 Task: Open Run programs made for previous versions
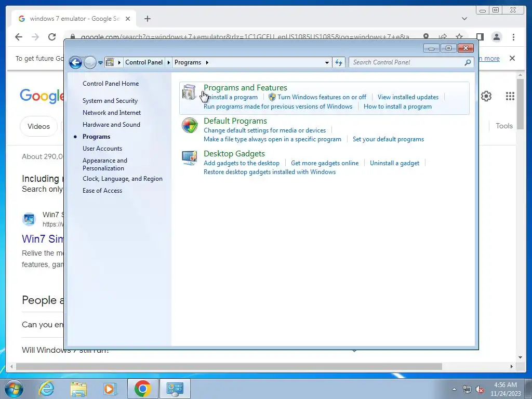[x=278, y=107]
